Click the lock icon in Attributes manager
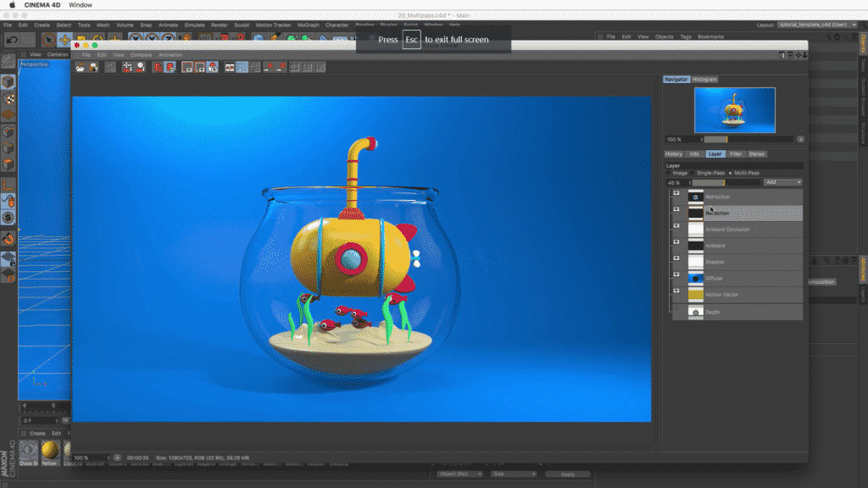Screen dimensions: 868x488 click(x=837, y=260)
